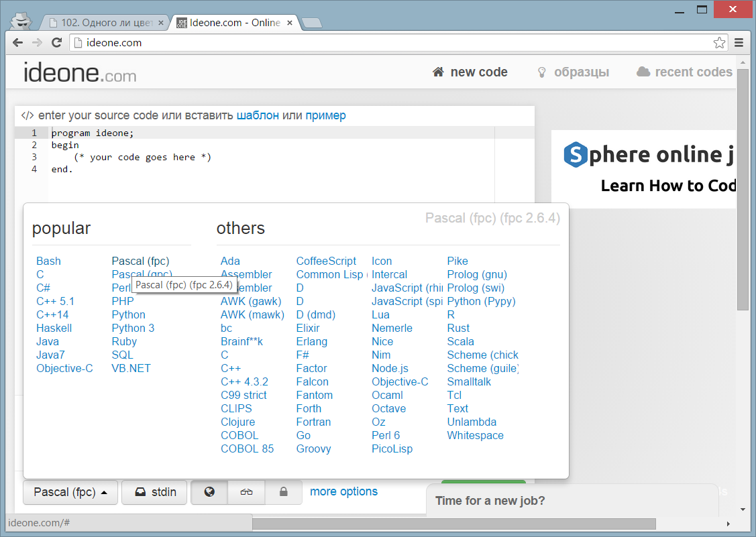756x537 pixels.
Task: Click the browser back arrow
Action: click(18, 42)
